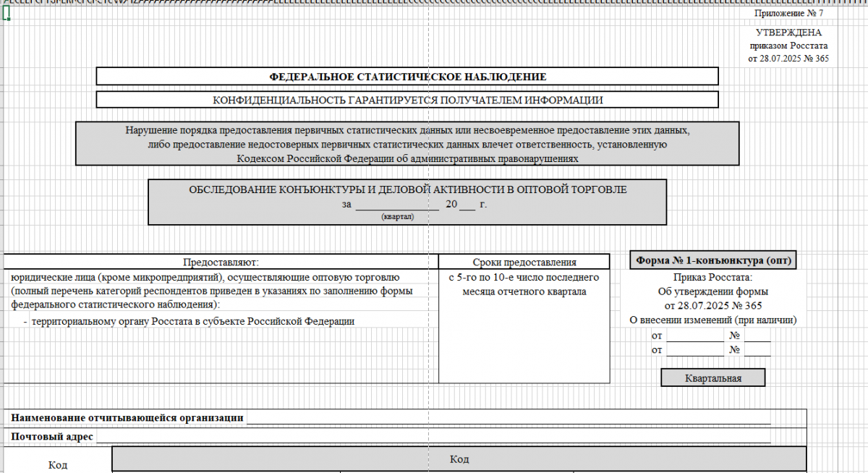868x473 pixels.
Task: Click the wide gray 'Код' header cell
Action: 459,459
